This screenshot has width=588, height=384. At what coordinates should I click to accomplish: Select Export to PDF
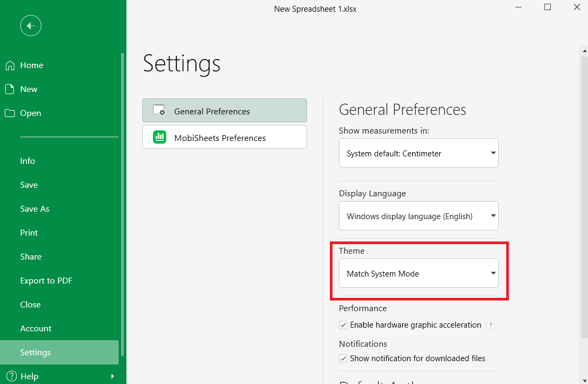[46, 281]
